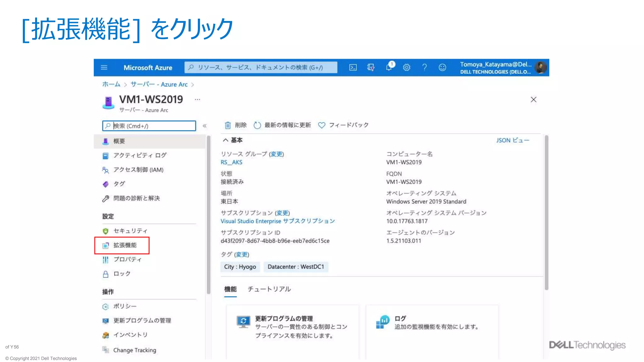
Task: Click the Datacenter : WestDC1 tag
Action: [x=296, y=267]
